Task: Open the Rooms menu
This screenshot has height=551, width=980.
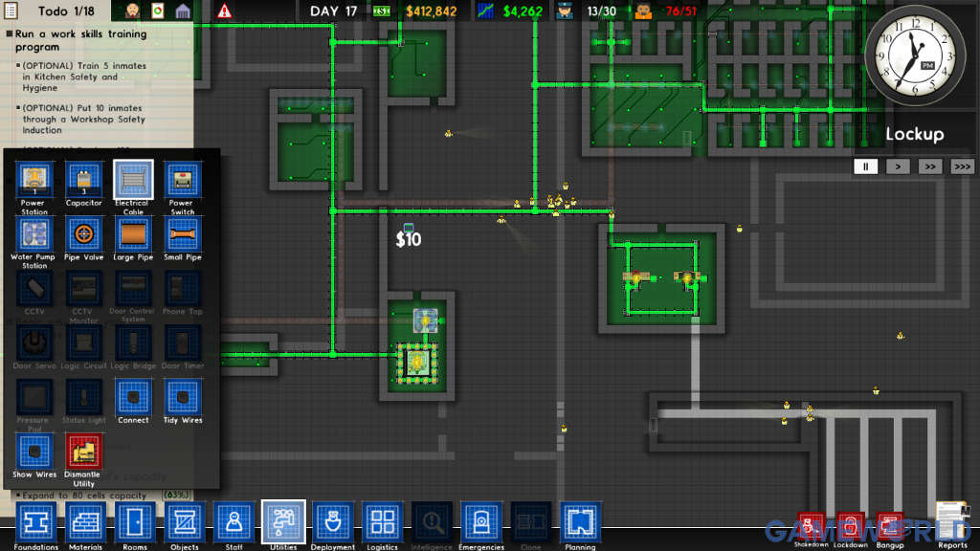Action: 135,522
